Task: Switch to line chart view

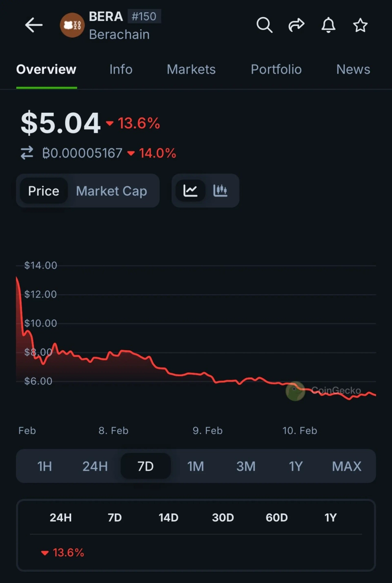Action: click(191, 191)
